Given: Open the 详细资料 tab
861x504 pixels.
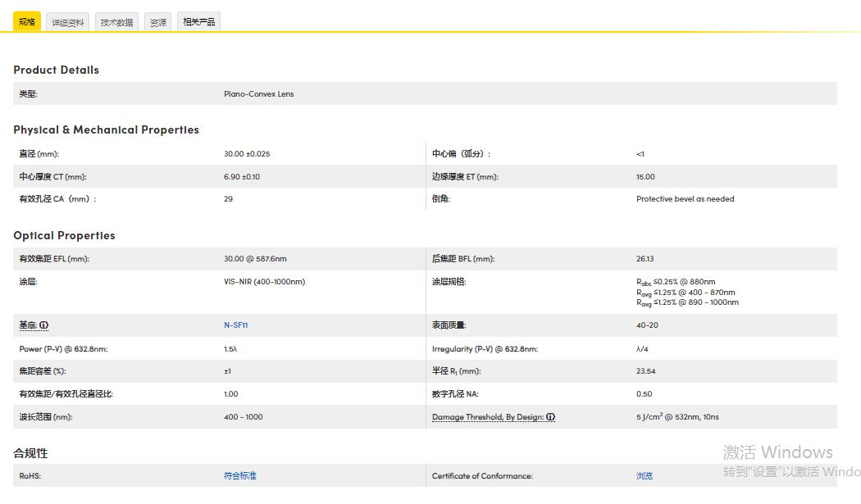Looking at the screenshot, I should coord(68,22).
